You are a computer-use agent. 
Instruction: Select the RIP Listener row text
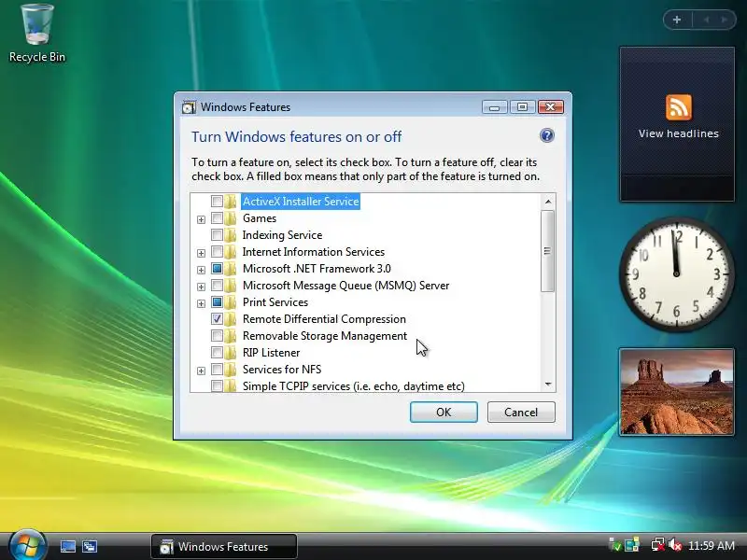[271, 353]
